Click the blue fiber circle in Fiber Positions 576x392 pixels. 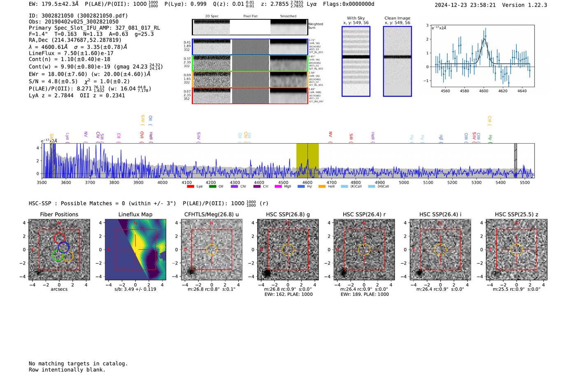[63, 247]
